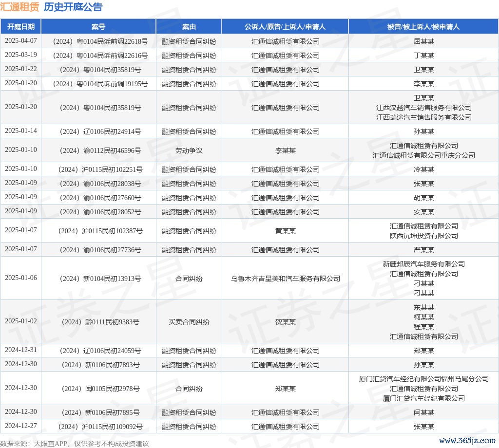The width and height of the screenshot is (499, 448).
Task: Click defendant '柯某某'
Action: tap(424, 317)
